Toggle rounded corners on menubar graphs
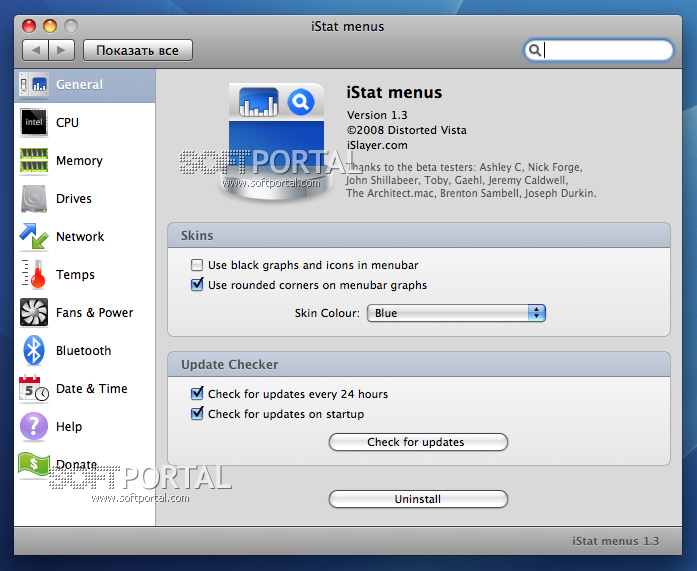 coord(197,285)
